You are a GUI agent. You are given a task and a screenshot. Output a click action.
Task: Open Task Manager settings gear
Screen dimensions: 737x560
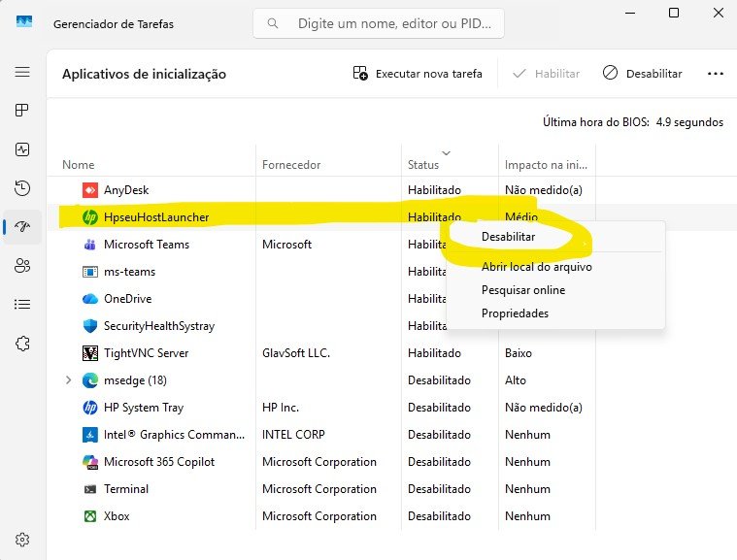pos(22,540)
